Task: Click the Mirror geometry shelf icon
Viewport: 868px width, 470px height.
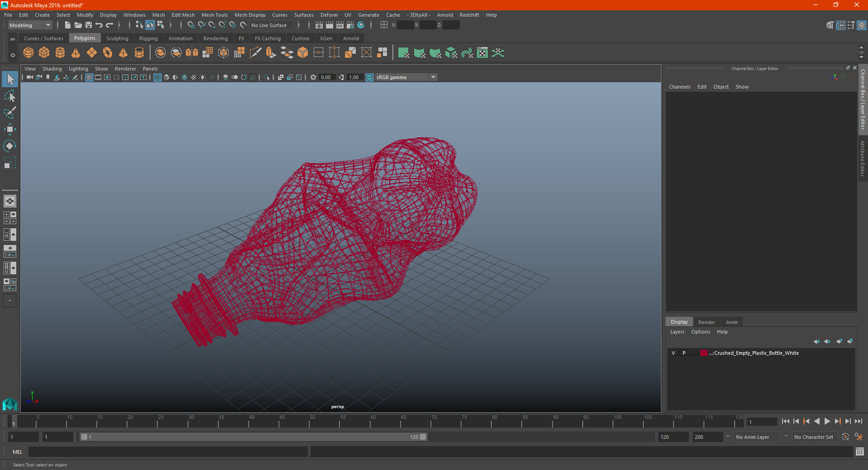Action: pos(192,53)
